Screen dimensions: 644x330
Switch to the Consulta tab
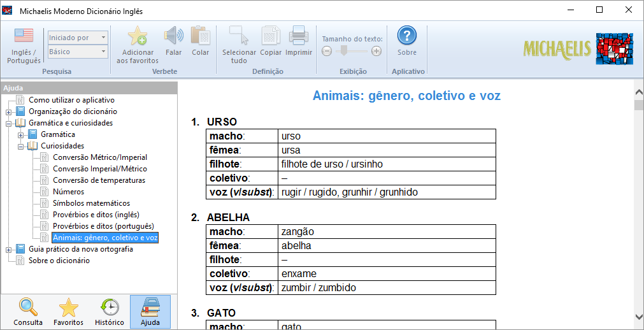(28, 312)
